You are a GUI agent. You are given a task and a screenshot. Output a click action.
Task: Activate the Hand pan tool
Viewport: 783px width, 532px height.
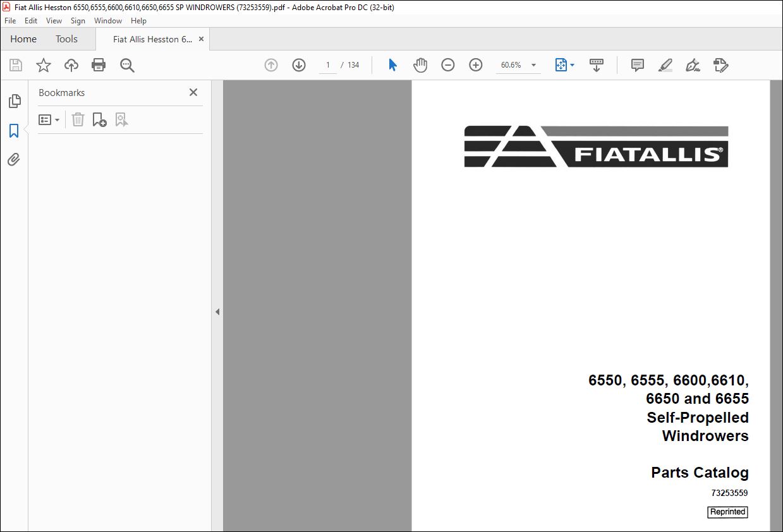tap(420, 65)
